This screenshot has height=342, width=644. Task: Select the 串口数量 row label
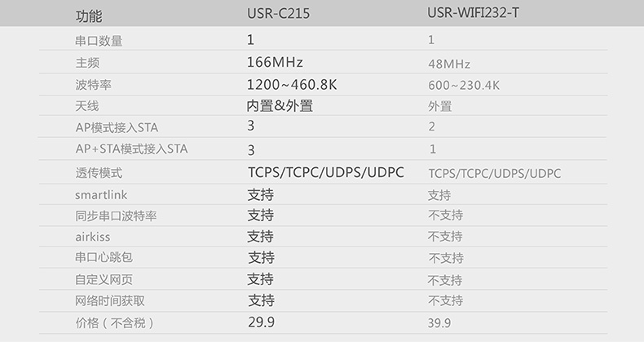coord(98,40)
